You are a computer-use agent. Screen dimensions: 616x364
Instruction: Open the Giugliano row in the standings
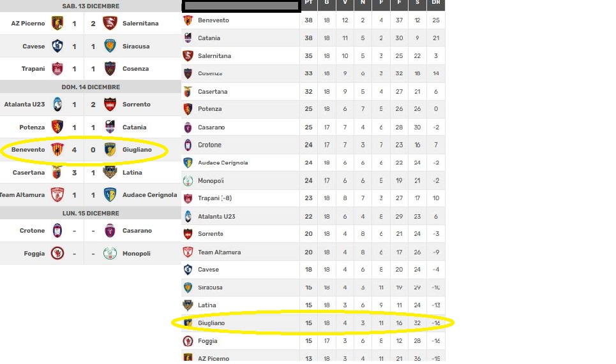[x=211, y=323]
